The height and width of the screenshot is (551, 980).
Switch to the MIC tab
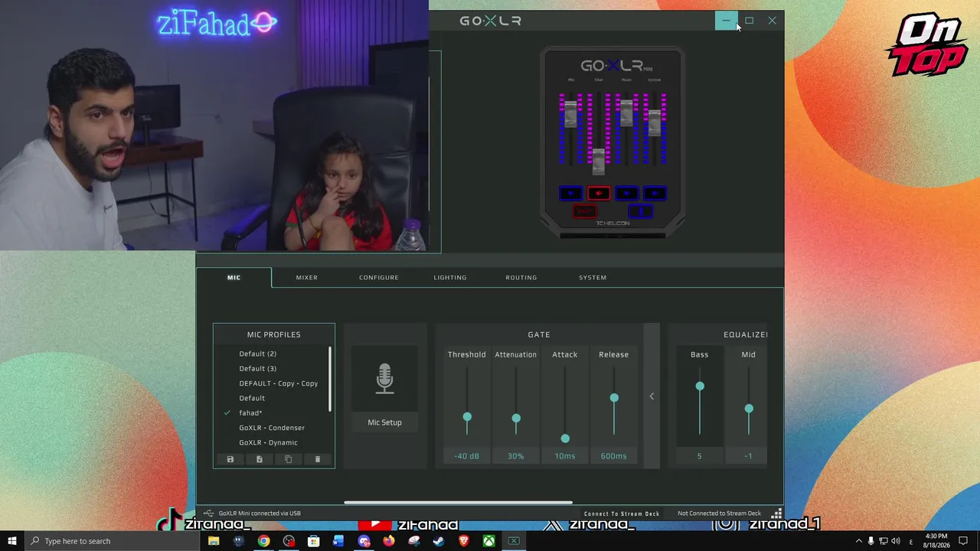pyautogui.click(x=234, y=277)
